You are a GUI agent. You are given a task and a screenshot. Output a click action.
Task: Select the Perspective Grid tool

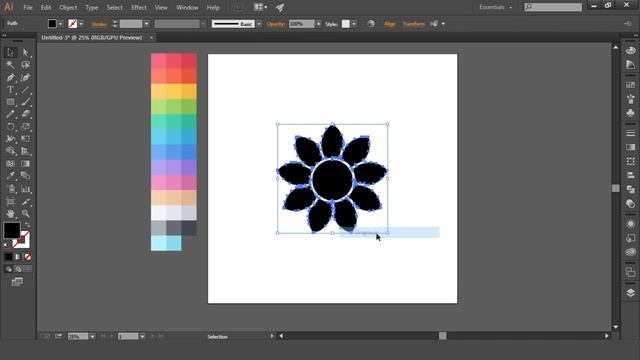point(25,151)
